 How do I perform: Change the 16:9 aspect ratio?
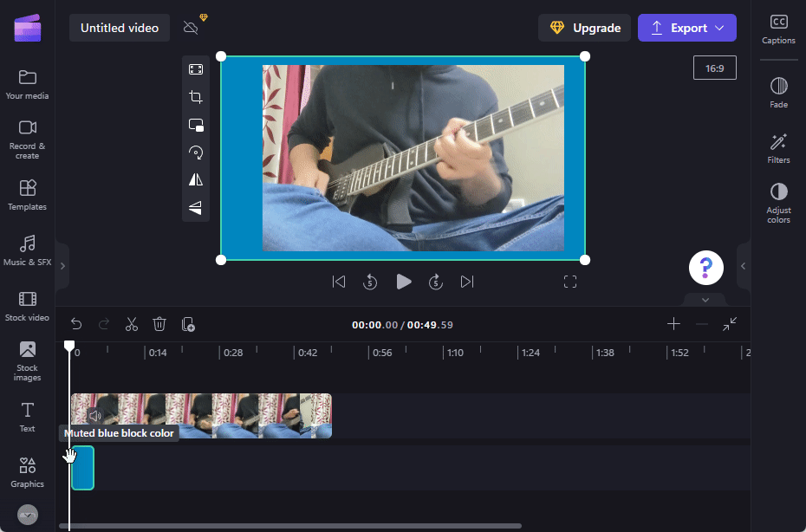(x=714, y=68)
